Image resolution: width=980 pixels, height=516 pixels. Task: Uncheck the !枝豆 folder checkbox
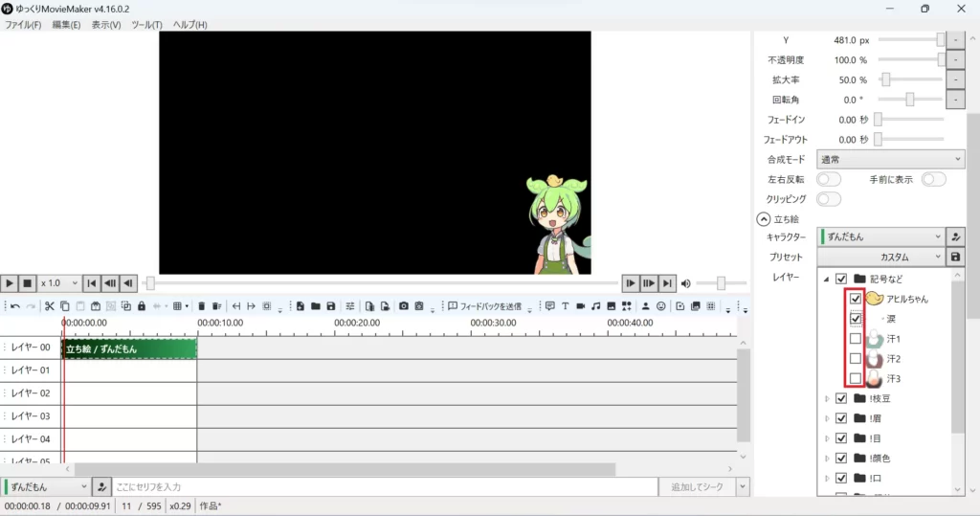pos(841,398)
